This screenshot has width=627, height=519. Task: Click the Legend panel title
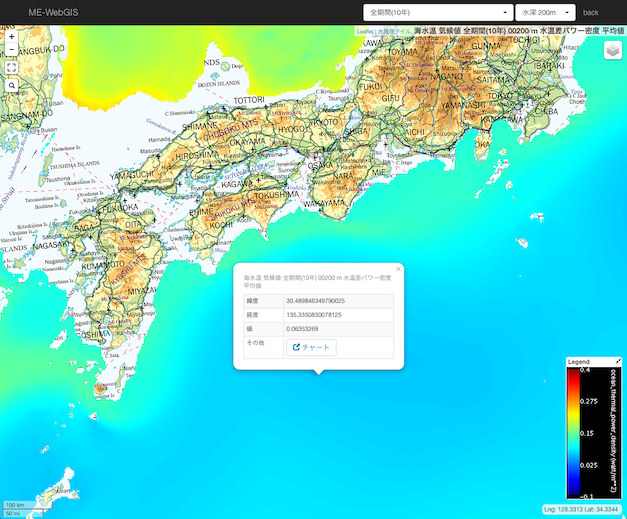pos(579,361)
